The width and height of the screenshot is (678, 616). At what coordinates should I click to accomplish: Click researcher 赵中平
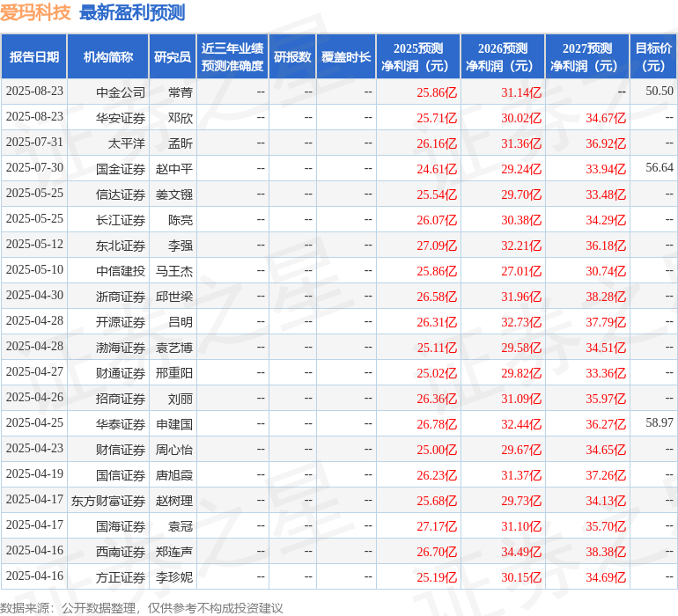[x=174, y=169]
